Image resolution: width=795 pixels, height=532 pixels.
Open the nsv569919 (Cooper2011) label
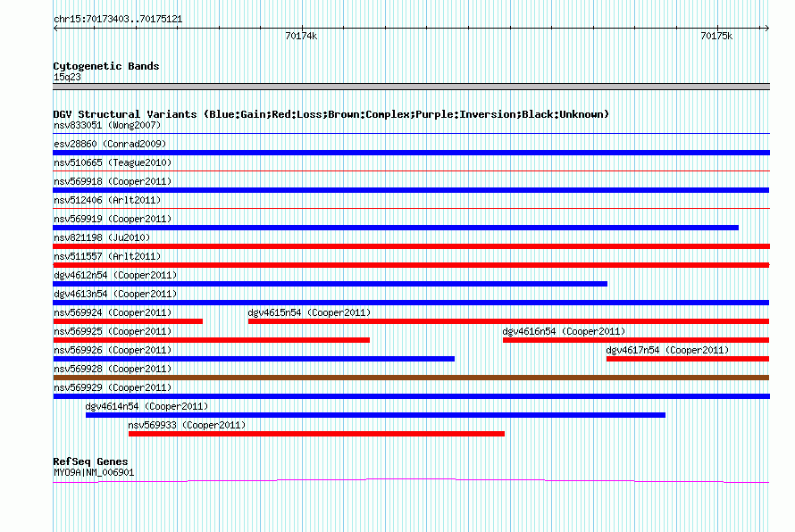(113, 219)
